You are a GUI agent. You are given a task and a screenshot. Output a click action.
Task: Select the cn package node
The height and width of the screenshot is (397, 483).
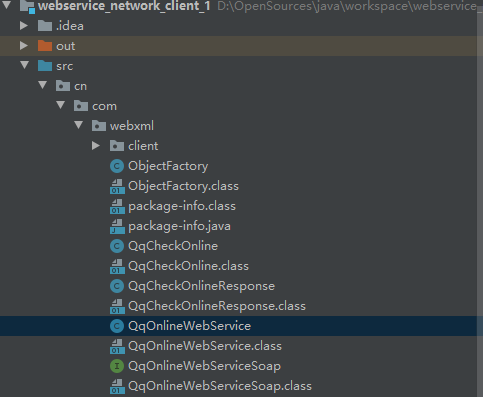pyautogui.click(x=80, y=86)
